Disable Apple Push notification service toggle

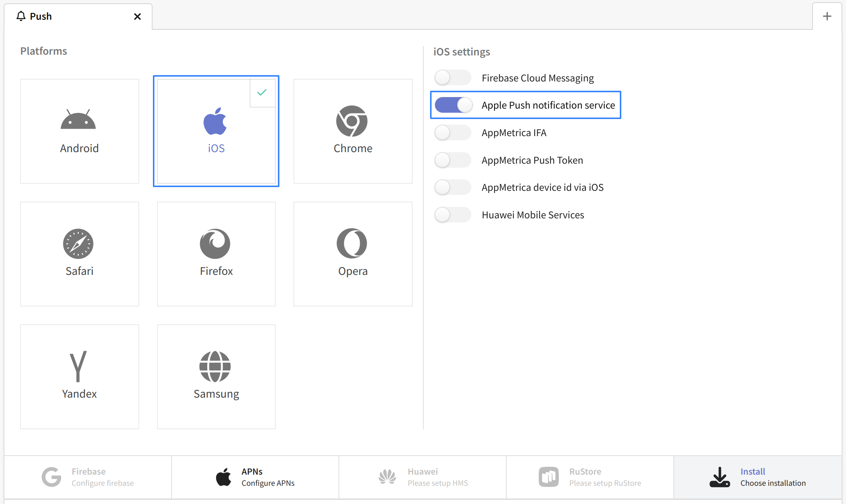454,105
